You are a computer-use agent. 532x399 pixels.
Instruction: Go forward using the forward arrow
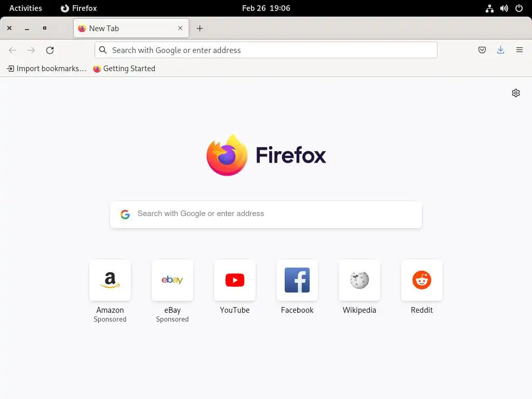point(31,50)
